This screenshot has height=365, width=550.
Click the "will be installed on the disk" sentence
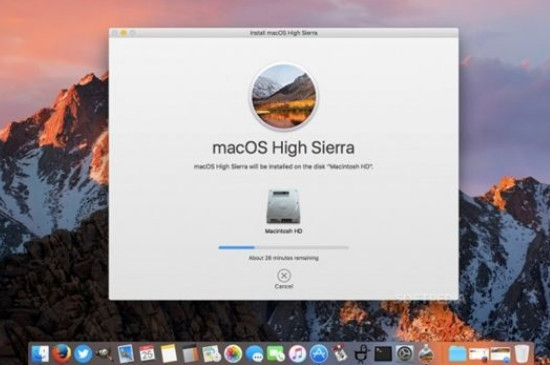coord(283,167)
